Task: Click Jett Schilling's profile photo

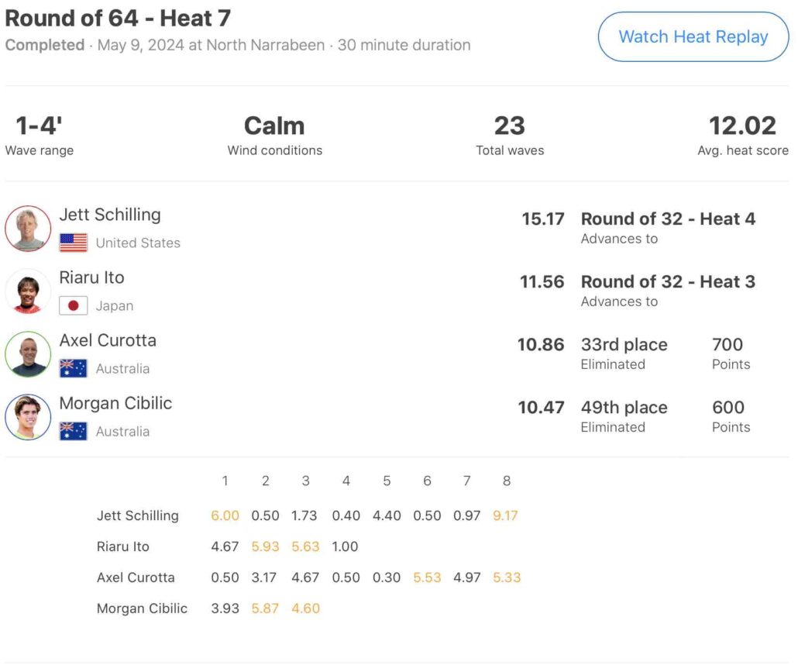Action: coord(28,229)
